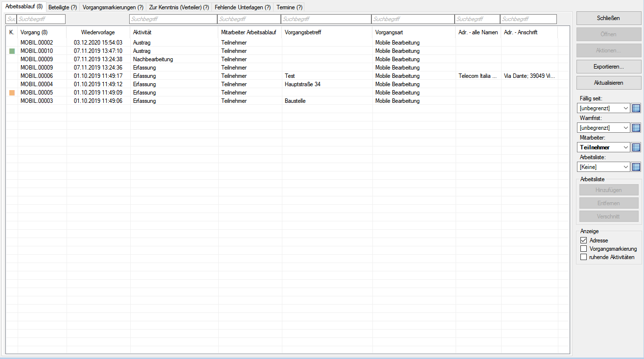Click search field above Vorgangsbetreff column

click(326, 19)
